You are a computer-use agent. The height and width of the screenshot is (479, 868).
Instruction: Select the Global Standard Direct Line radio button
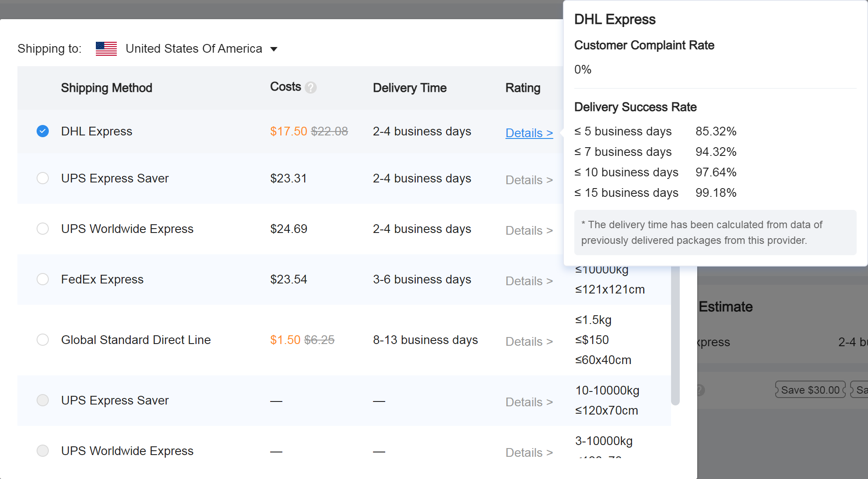pyautogui.click(x=43, y=340)
